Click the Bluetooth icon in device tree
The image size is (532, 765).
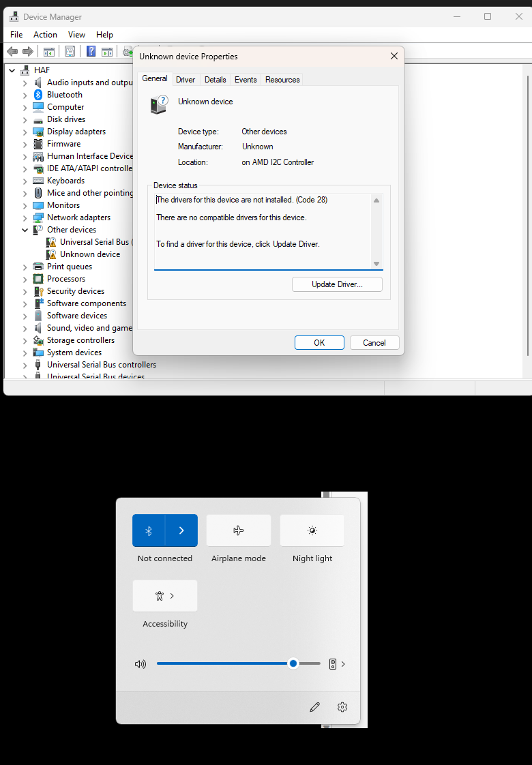tap(38, 95)
